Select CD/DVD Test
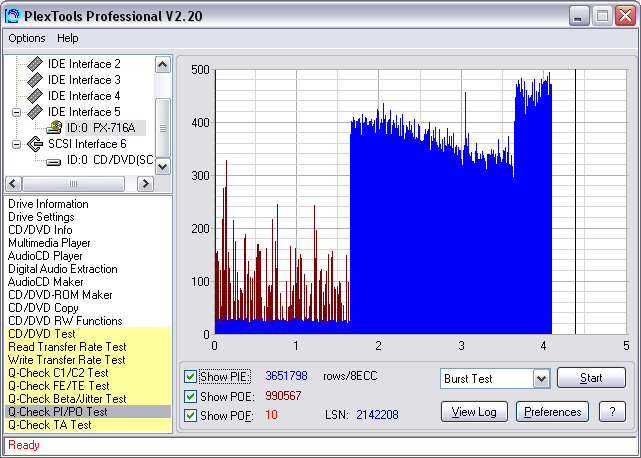The height and width of the screenshot is (458, 641). (88, 334)
